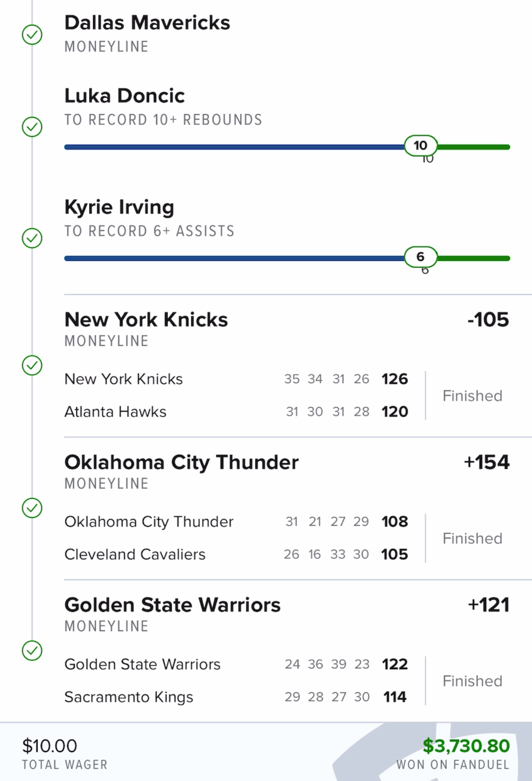Image resolution: width=532 pixels, height=781 pixels.
Task: Tap the Thunder vs Cavaliers Finished status
Action: [x=472, y=539]
